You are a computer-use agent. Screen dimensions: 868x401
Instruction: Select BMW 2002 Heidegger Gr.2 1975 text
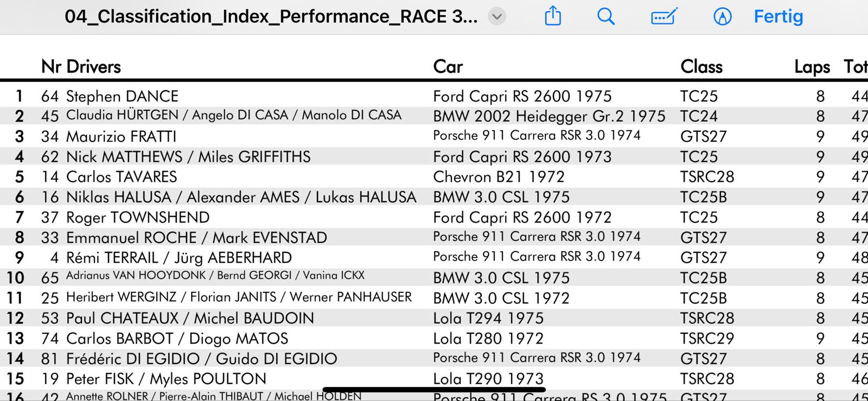pyautogui.click(x=549, y=116)
